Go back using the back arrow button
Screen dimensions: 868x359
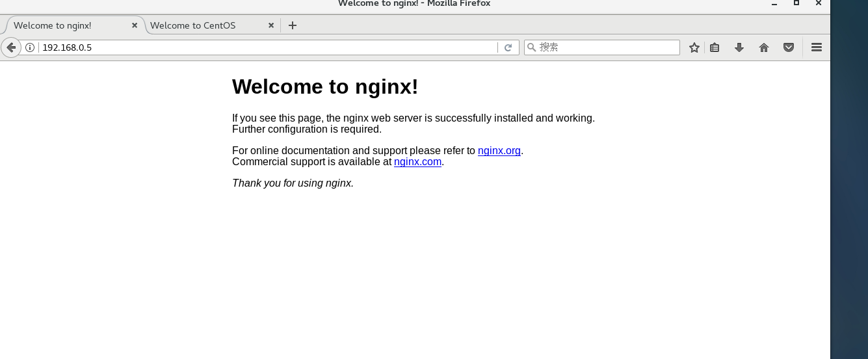tap(10, 47)
